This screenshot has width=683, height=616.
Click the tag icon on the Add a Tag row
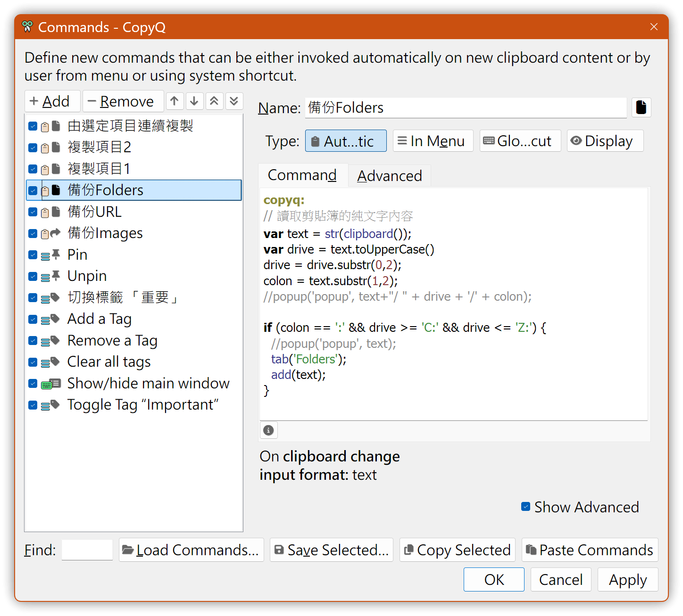pyautogui.click(x=55, y=319)
